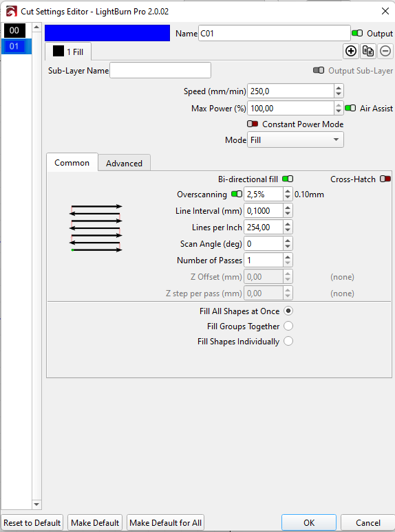Decrease Speed value with down arrow

coord(339,94)
